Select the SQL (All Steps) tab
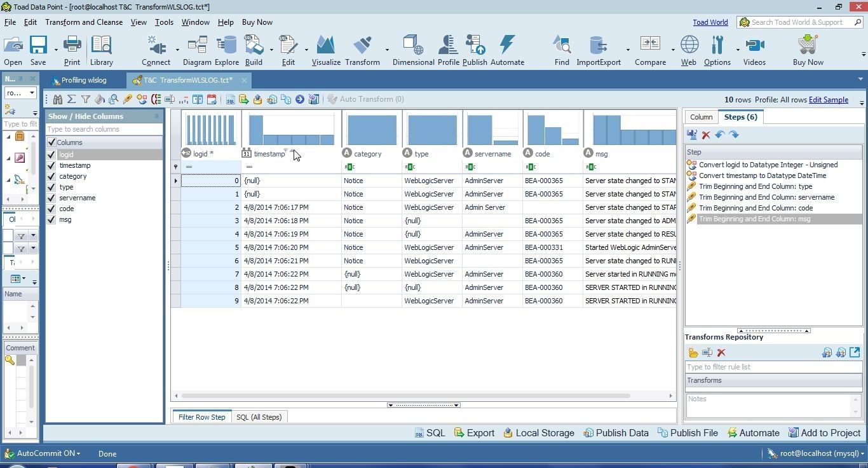The width and height of the screenshot is (868, 468). coord(259,417)
